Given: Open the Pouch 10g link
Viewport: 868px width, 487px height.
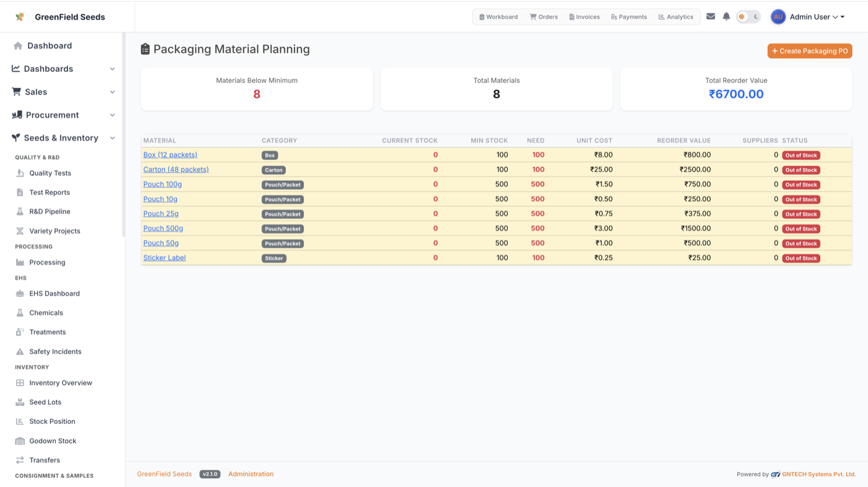Looking at the screenshot, I should pos(160,199).
